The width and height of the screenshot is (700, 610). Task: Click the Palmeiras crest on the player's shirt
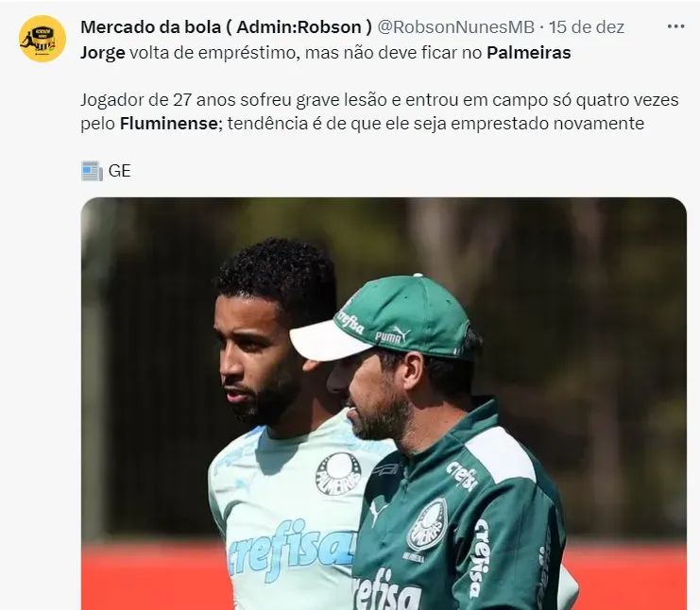click(x=338, y=474)
